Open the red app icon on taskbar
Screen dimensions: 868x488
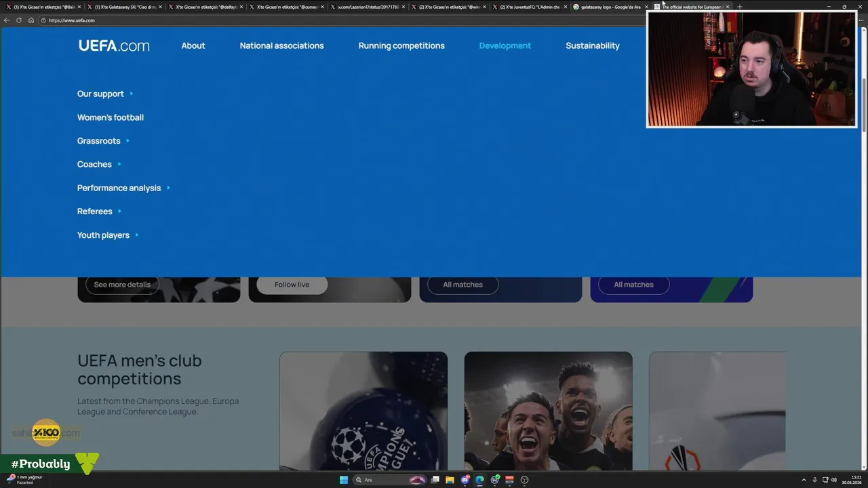pyautogui.click(x=509, y=480)
